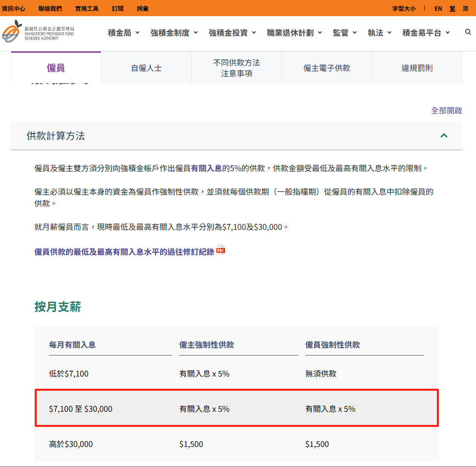Click 字型大小 font size option

pos(404,8)
